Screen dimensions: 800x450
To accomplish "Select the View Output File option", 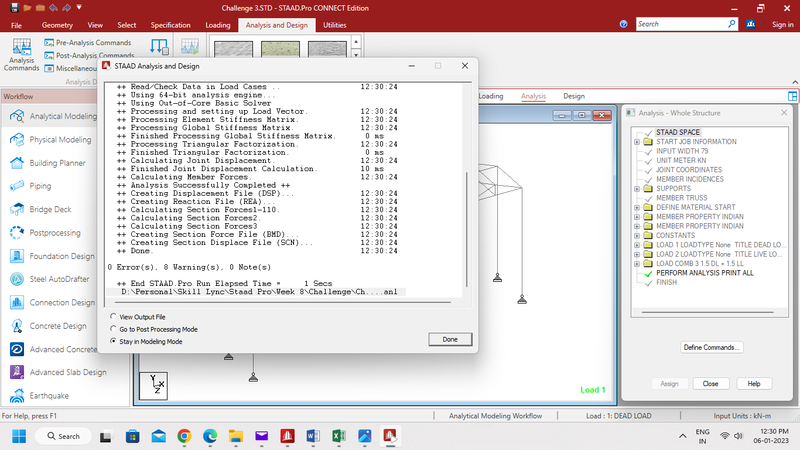I will (114, 315).
